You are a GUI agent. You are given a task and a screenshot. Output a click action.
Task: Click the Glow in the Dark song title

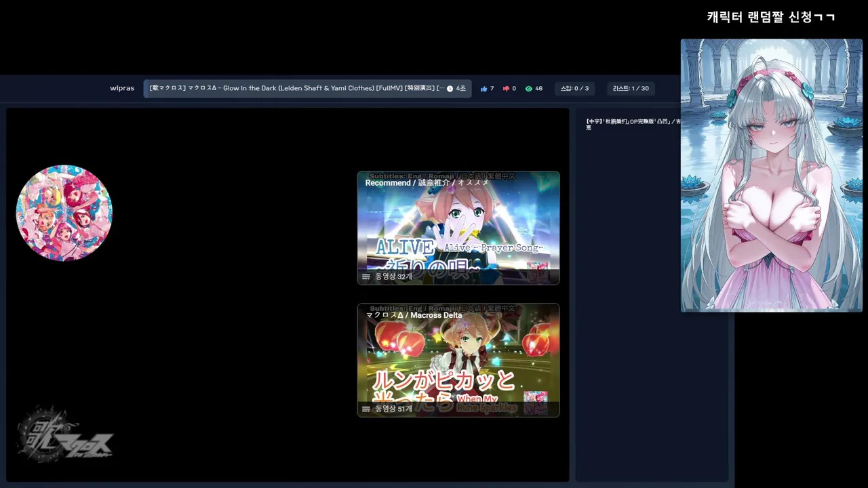(297, 89)
